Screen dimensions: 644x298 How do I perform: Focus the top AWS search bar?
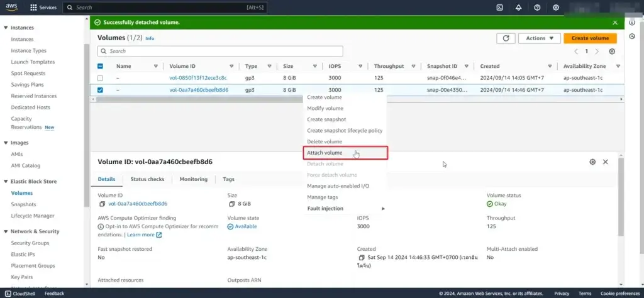(x=165, y=8)
